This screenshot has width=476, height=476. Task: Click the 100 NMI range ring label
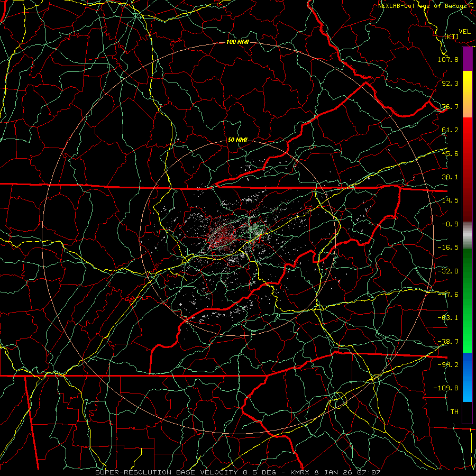(237, 42)
